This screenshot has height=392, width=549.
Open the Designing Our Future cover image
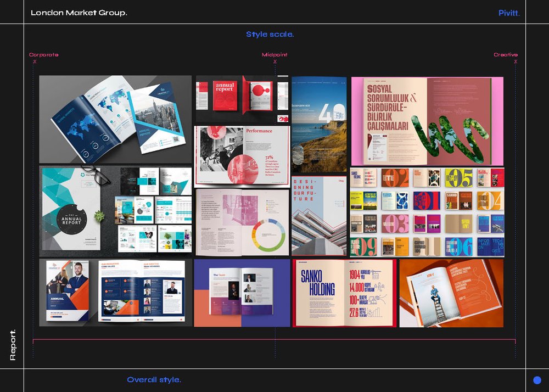[x=319, y=216]
